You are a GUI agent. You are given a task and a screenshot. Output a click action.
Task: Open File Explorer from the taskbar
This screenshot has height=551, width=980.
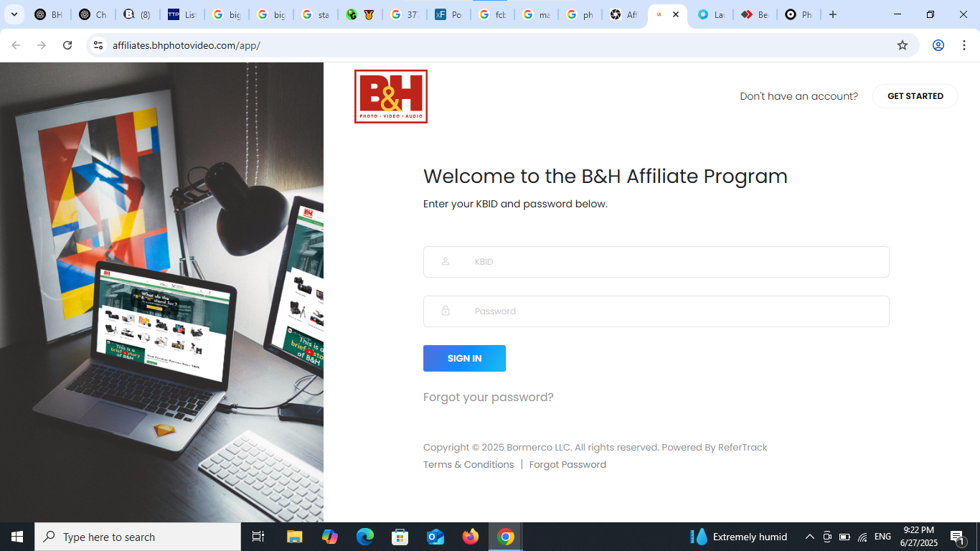pos(295,537)
